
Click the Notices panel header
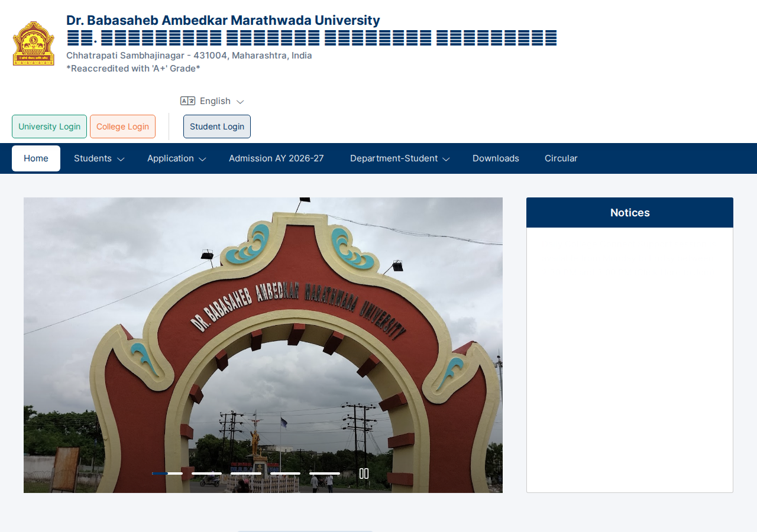click(x=630, y=213)
